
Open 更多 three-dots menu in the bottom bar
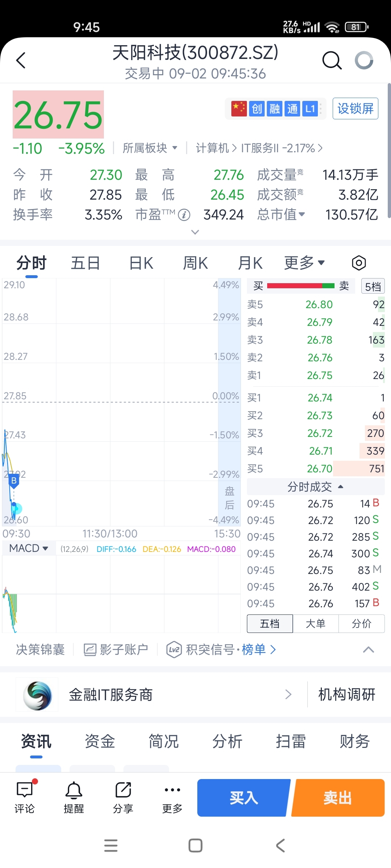[x=172, y=797]
